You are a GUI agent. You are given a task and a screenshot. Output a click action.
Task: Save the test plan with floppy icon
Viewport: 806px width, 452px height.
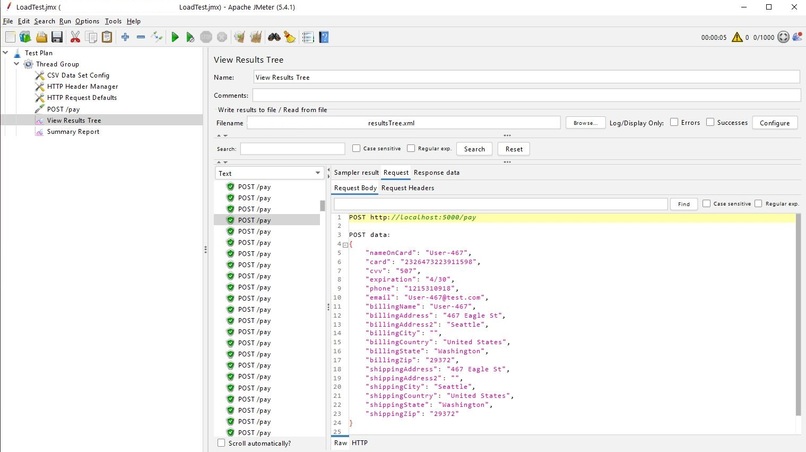tap(57, 37)
